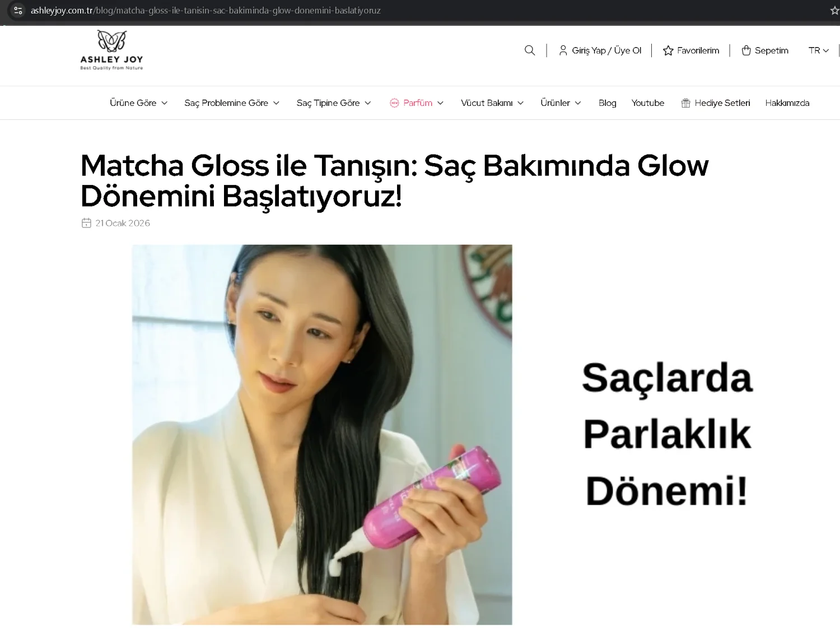The image size is (840, 641).
Task: Expand the Saç Tipine Göre menu
Action: (x=334, y=103)
